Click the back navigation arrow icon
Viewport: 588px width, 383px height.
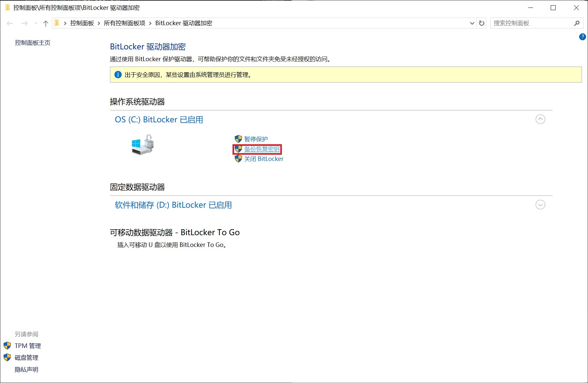[9, 23]
